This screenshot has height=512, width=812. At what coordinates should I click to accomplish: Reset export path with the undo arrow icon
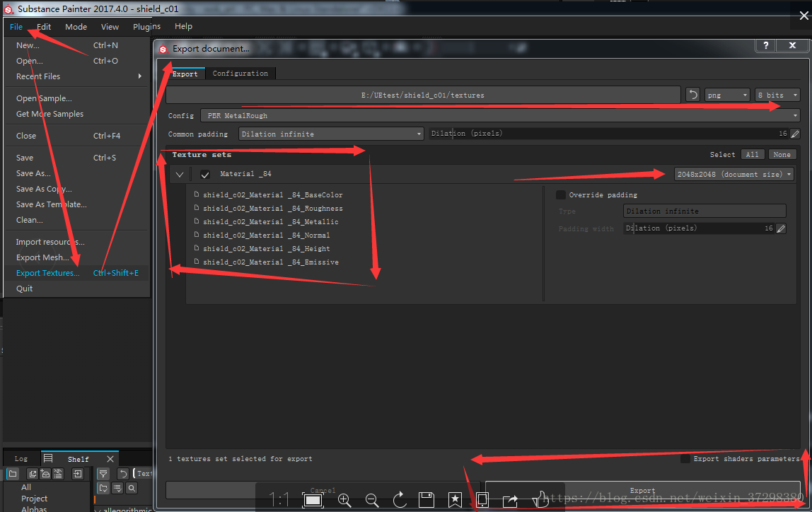tap(693, 95)
